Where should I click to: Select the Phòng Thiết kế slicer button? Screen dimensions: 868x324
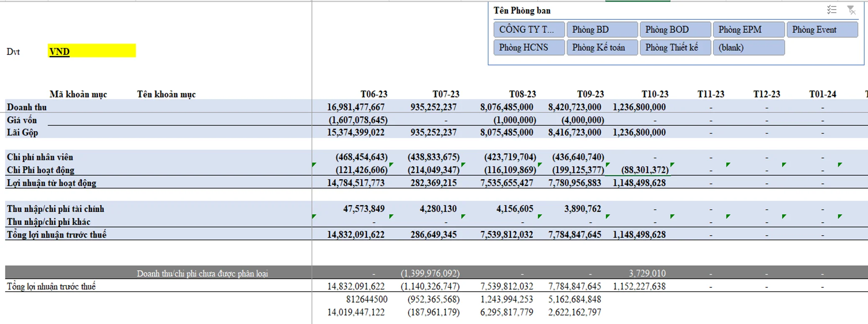675,47
